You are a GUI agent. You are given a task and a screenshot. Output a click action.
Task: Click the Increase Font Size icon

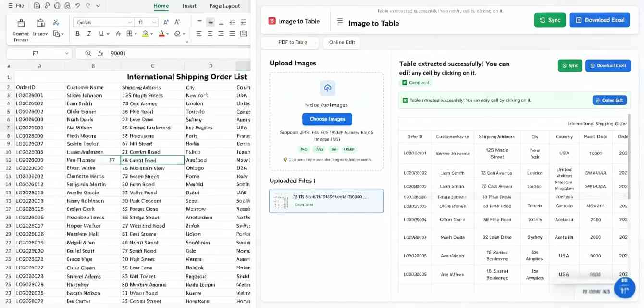(x=166, y=22)
